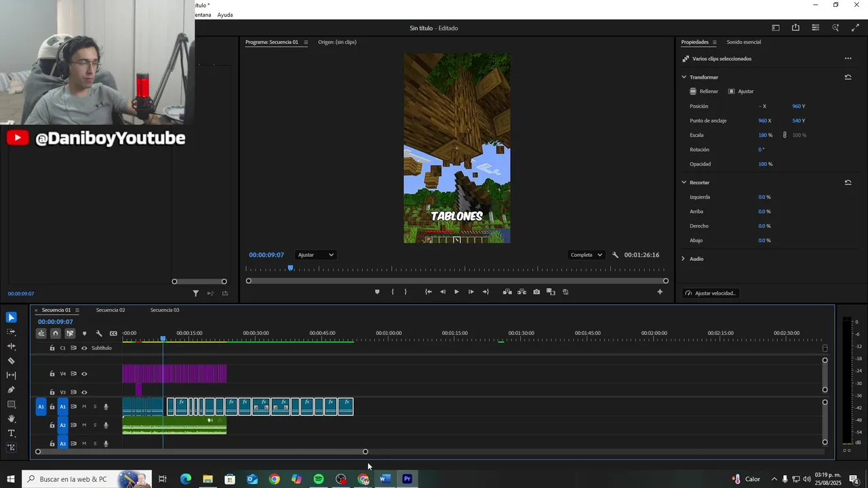Toggle V3 track visibility eye

[84, 392]
